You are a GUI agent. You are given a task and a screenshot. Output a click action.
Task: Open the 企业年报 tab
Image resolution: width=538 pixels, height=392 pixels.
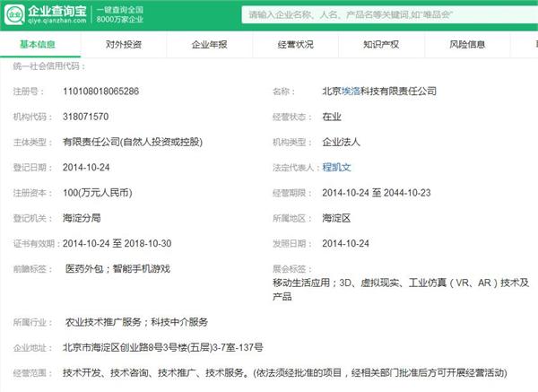coord(209,44)
